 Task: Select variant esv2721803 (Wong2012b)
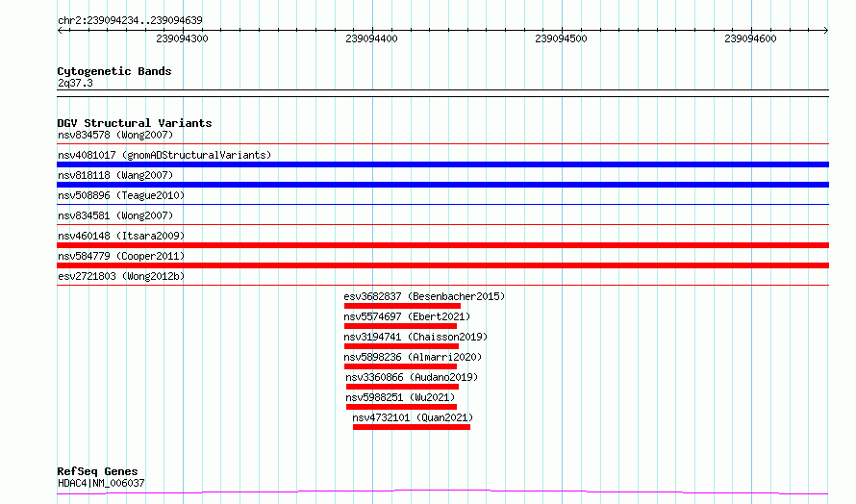(x=121, y=276)
